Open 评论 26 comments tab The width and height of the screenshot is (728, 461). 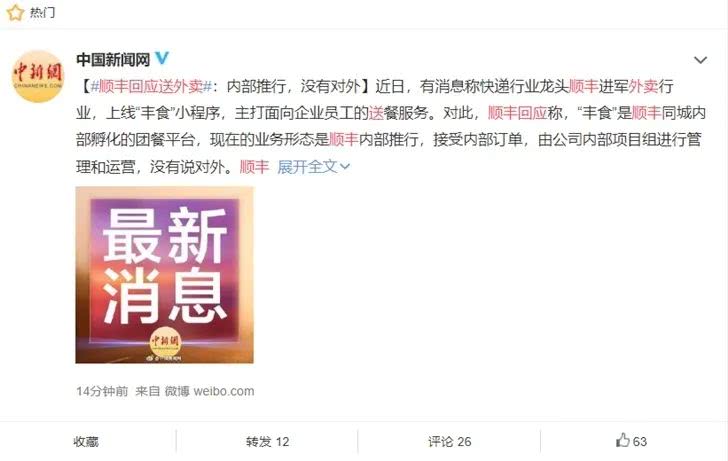pyautogui.click(x=449, y=442)
